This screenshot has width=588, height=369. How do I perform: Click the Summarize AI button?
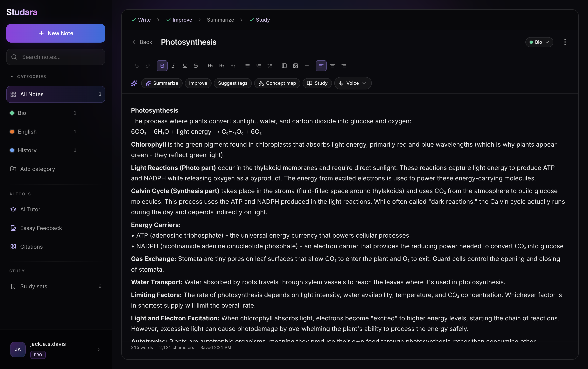point(162,83)
